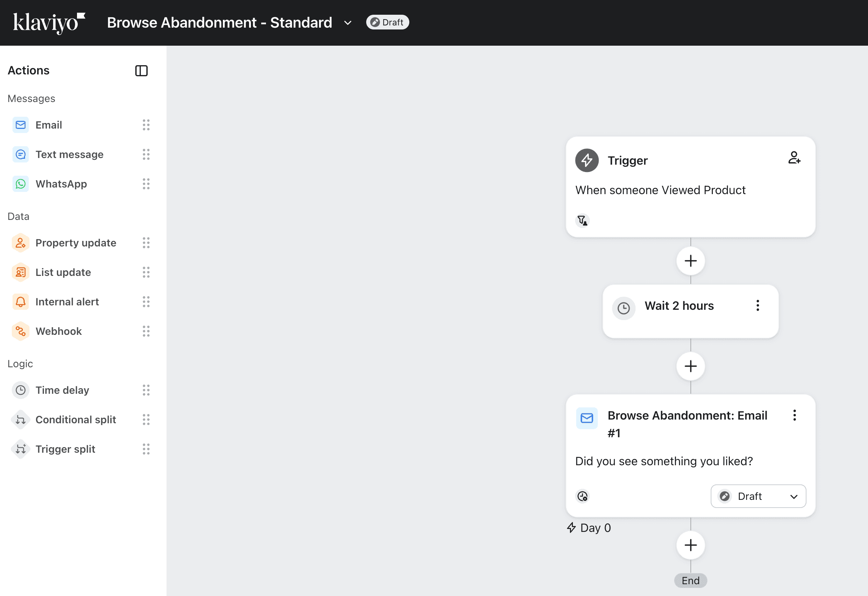Click the clock icon on Wait card
Viewport: 868px width, 596px height.
pyautogui.click(x=623, y=308)
